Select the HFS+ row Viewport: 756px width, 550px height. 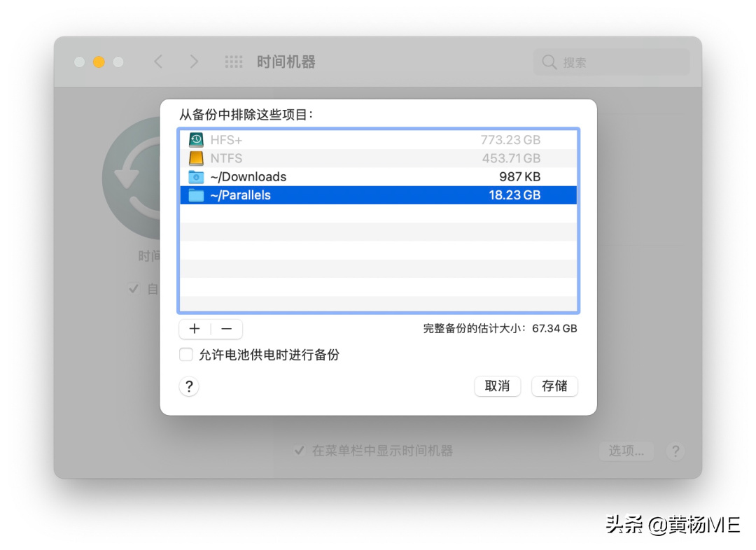[x=379, y=140]
